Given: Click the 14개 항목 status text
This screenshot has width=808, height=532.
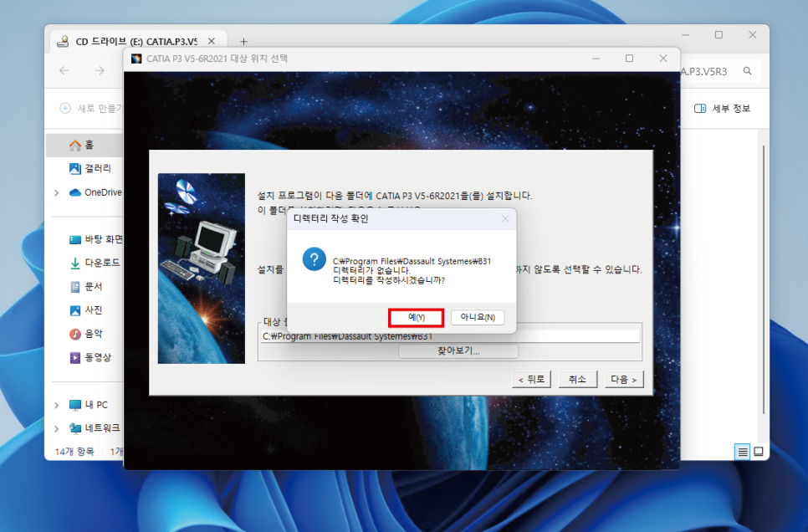Looking at the screenshot, I should tap(74, 452).
